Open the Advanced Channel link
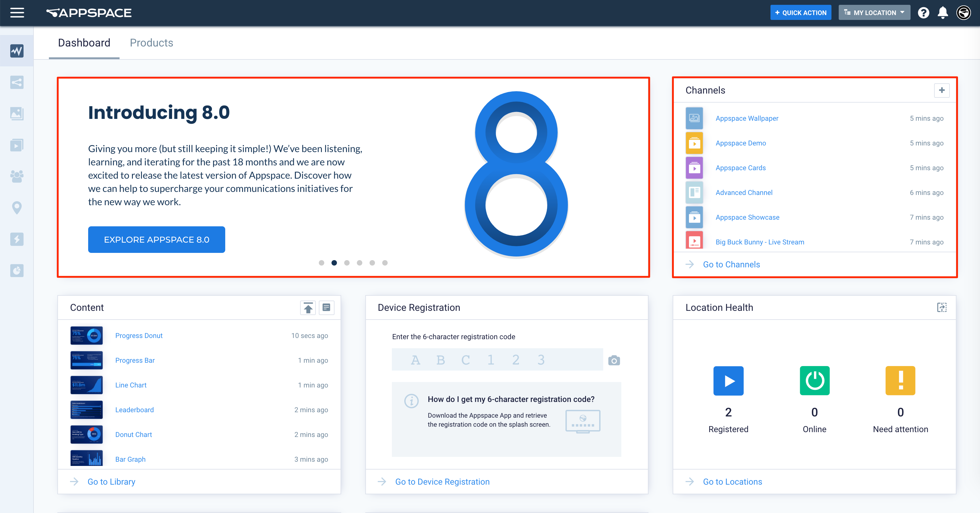 (x=744, y=193)
